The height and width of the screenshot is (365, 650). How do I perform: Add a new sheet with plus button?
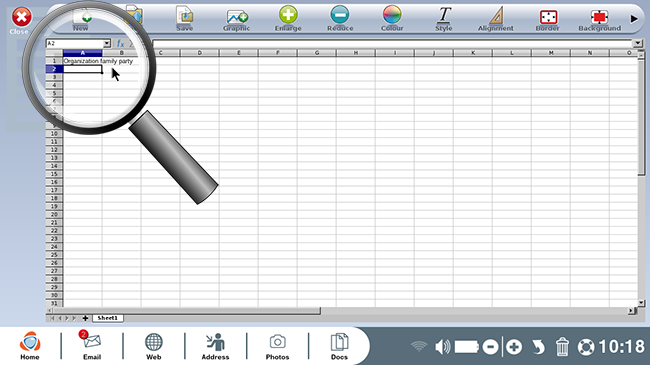pos(85,318)
